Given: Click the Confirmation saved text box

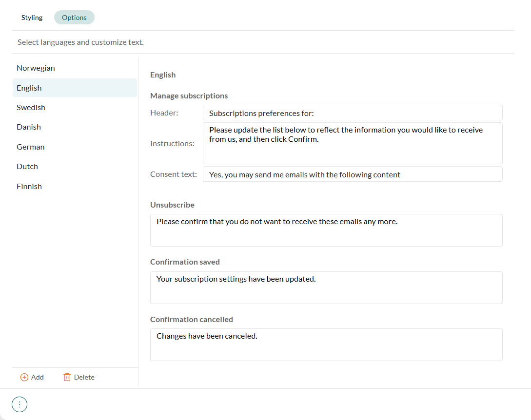Looking at the screenshot, I should coord(326,287).
